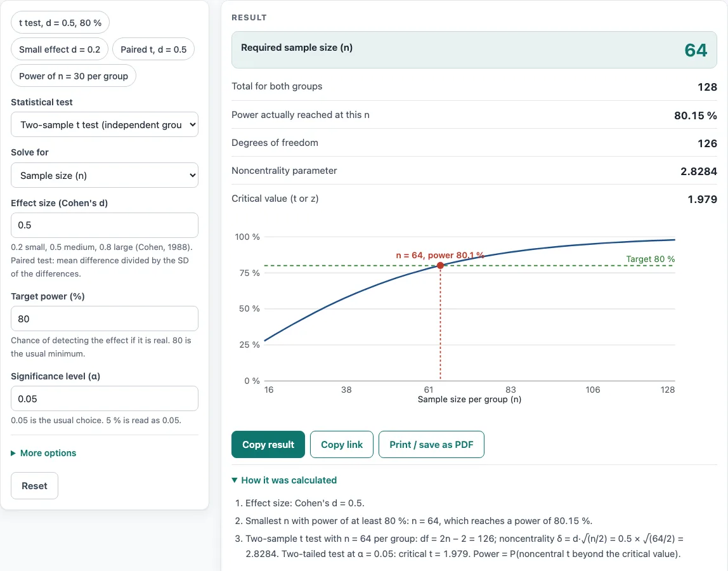This screenshot has width=728, height=571.
Task: Click the 'Sample size per group (n)' axis label
Action: (x=469, y=400)
